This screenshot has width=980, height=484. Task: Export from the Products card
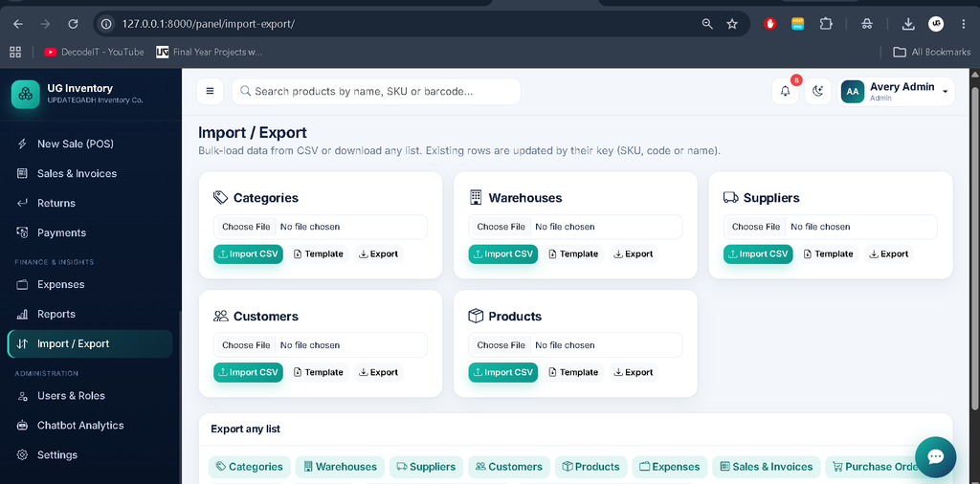(634, 372)
